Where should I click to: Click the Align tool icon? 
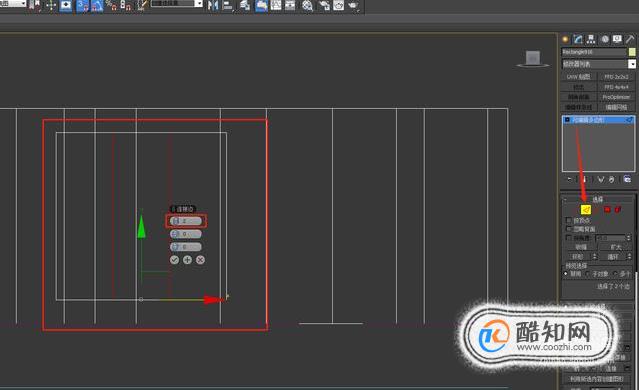[228, 5]
